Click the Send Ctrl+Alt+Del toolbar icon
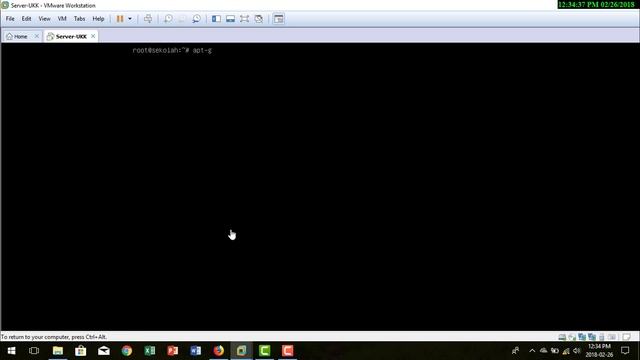640x360 pixels. pos(148,19)
